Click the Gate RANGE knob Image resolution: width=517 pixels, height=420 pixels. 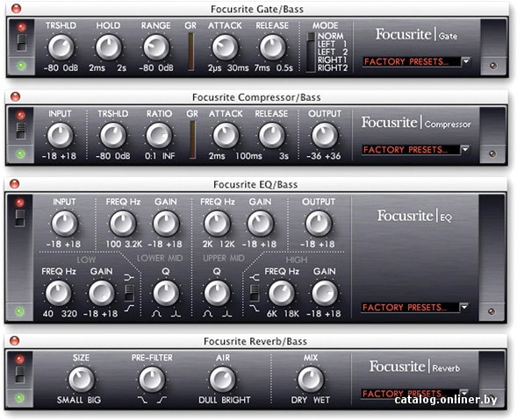[156, 47]
